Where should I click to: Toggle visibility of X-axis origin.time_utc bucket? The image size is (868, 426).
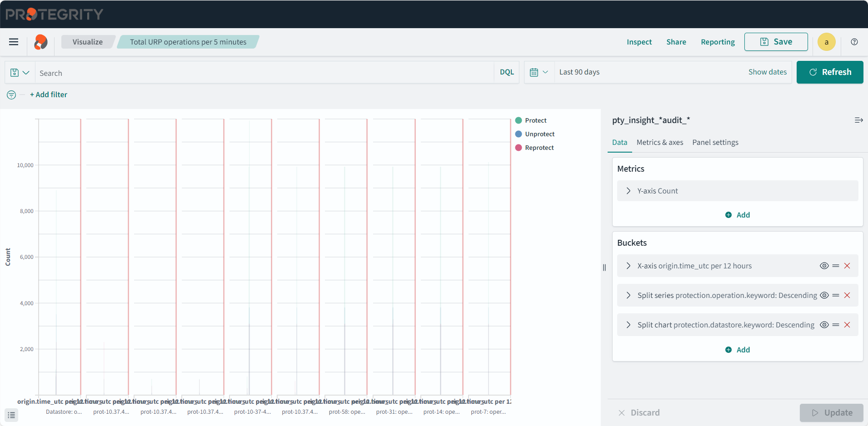tap(824, 266)
